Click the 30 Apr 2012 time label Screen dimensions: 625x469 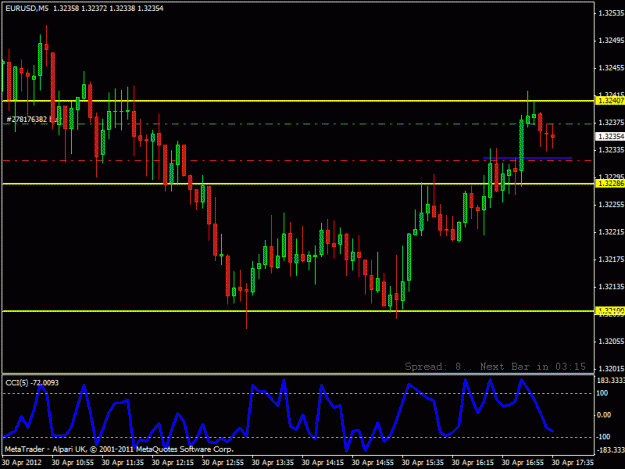click(21, 463)
